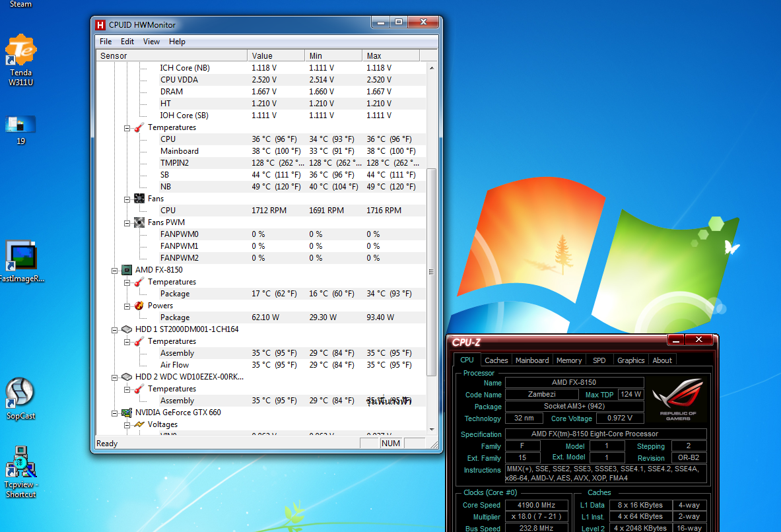781x532 pixels.
Task: Switch to the Memory tab in CPU-Z
Action: click(569, 360)
